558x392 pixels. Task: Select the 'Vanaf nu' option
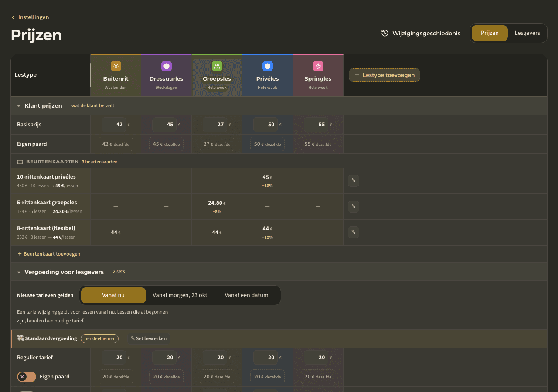coord(113,295)
